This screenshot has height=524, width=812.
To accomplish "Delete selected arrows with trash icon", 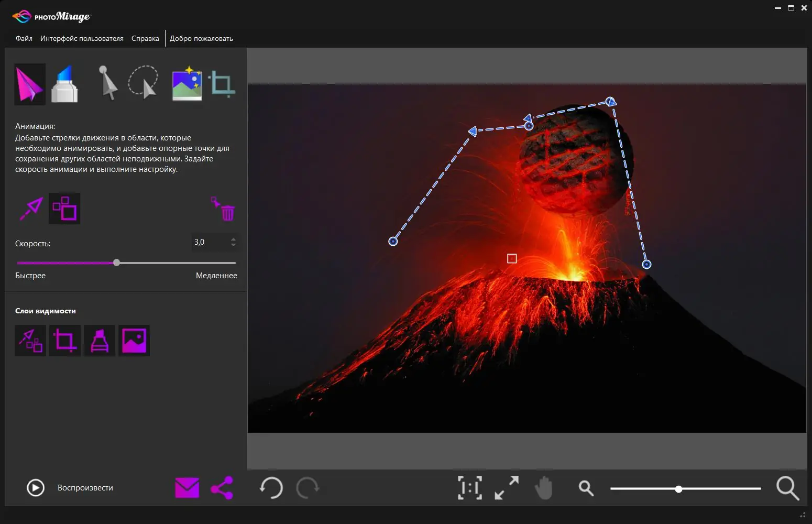I will click(223, 209).
